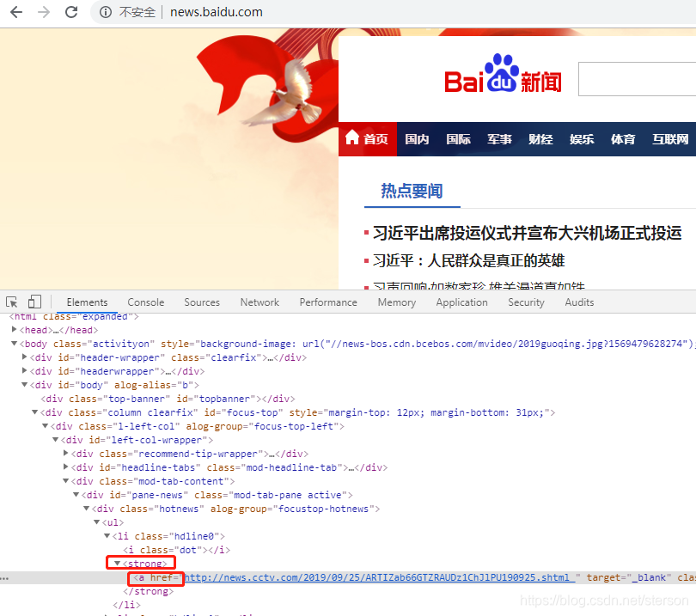Collapse the strong node
The height and width of the screenshot is (616, 696).
click(x=117, y=564)
